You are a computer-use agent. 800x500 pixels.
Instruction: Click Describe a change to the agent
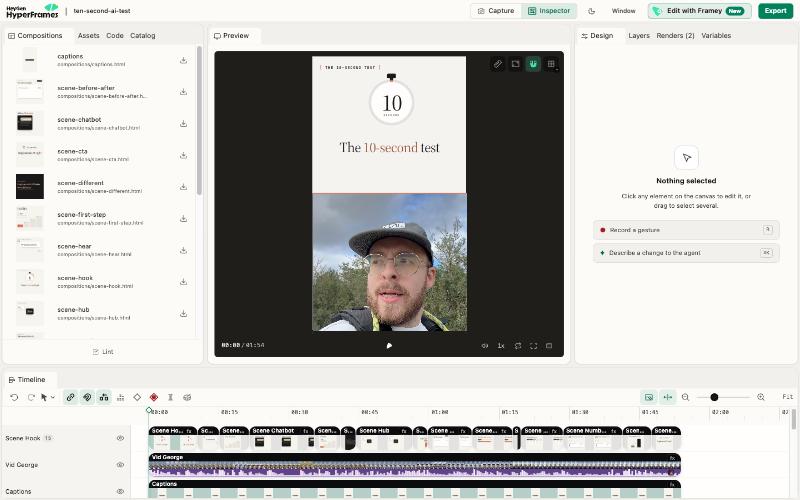[686, 253]
